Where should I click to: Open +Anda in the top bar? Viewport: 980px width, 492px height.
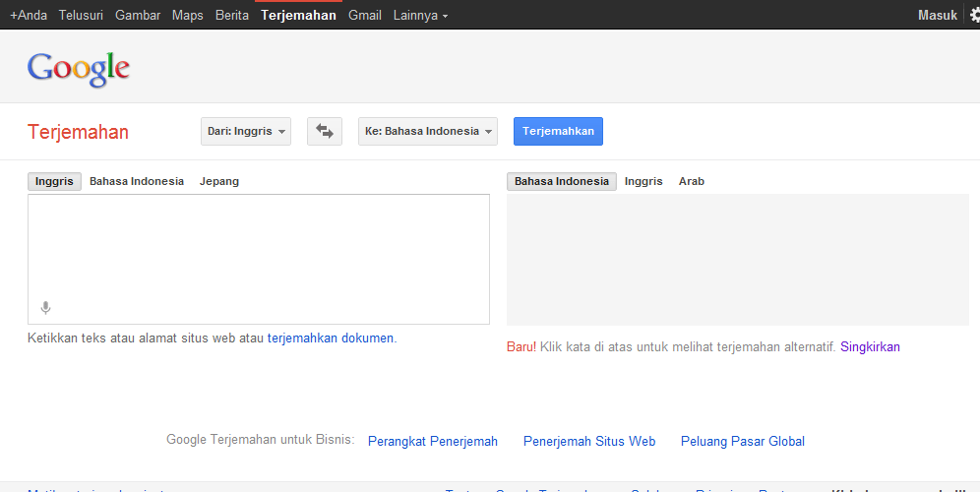(x=29, y=15)
